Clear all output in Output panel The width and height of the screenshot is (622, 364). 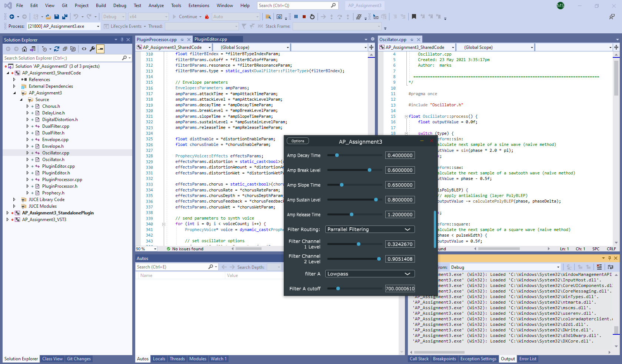[x=599, y=267]
